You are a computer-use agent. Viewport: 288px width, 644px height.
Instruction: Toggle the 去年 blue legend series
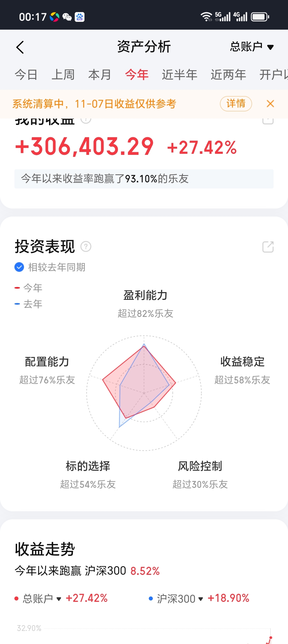click(29, 304)
